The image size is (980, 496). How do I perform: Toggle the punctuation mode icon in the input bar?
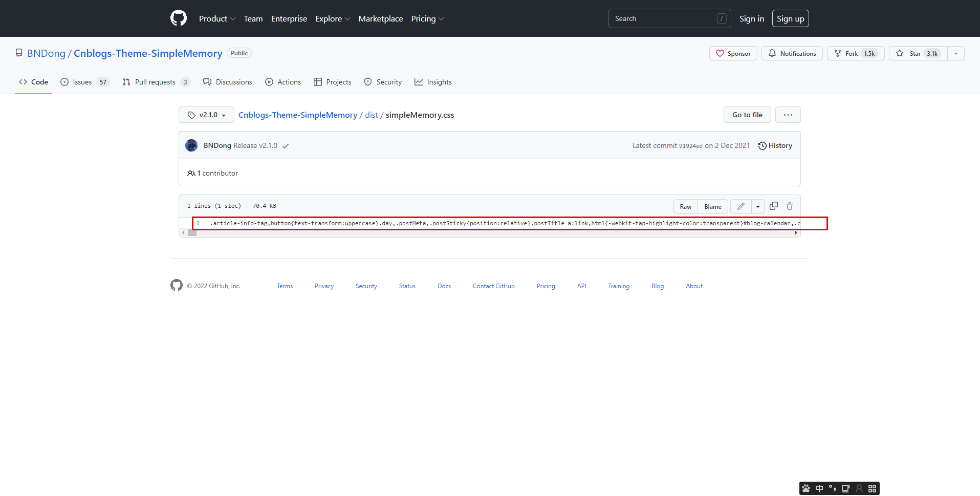[x=833, y=488]
